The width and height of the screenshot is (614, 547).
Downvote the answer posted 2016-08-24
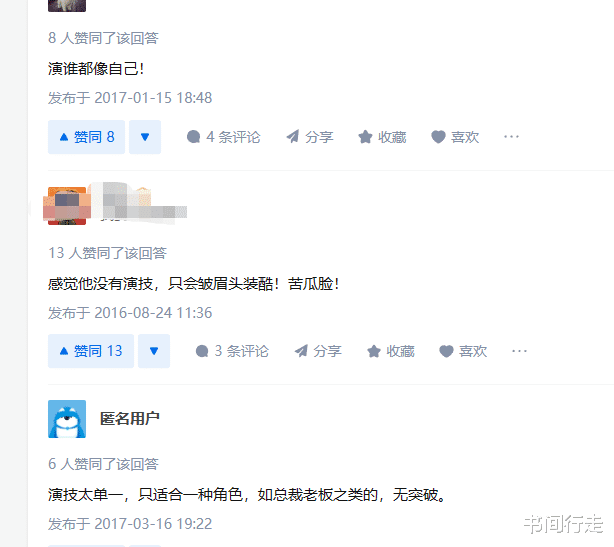click(x=154, y=351)
